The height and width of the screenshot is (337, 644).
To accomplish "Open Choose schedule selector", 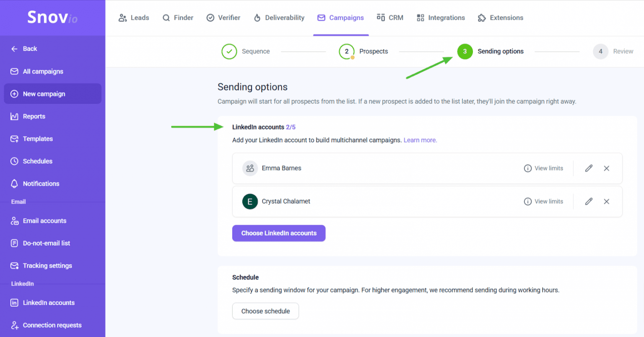I will (265, 311).
